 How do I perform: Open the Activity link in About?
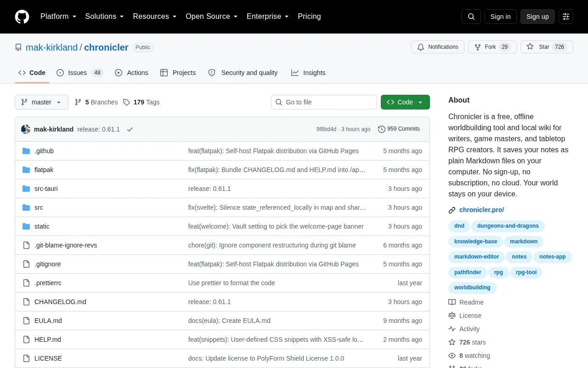click(464, 329)
